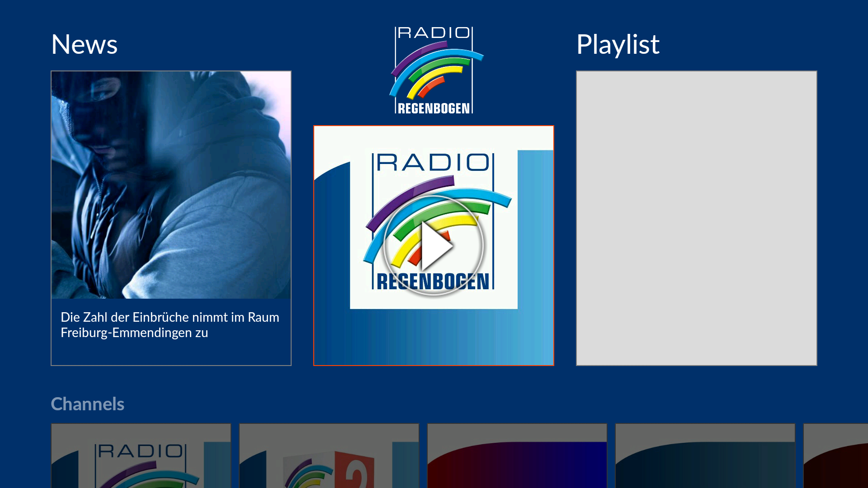Select the Radio Regenbogen channel tile under Channels
The image size is (868, 488).
[141, 455]
